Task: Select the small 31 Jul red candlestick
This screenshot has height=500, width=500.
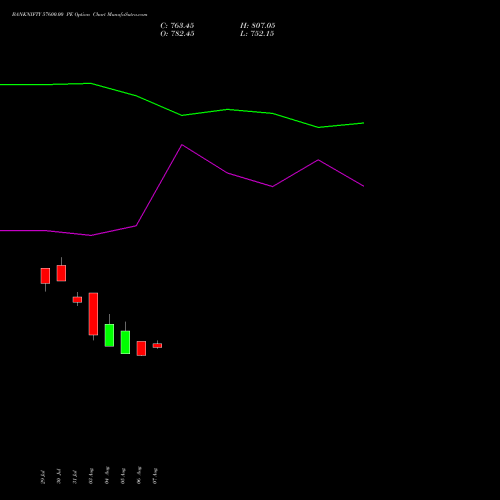Action: pyautogui.click(x=77, y=300)
